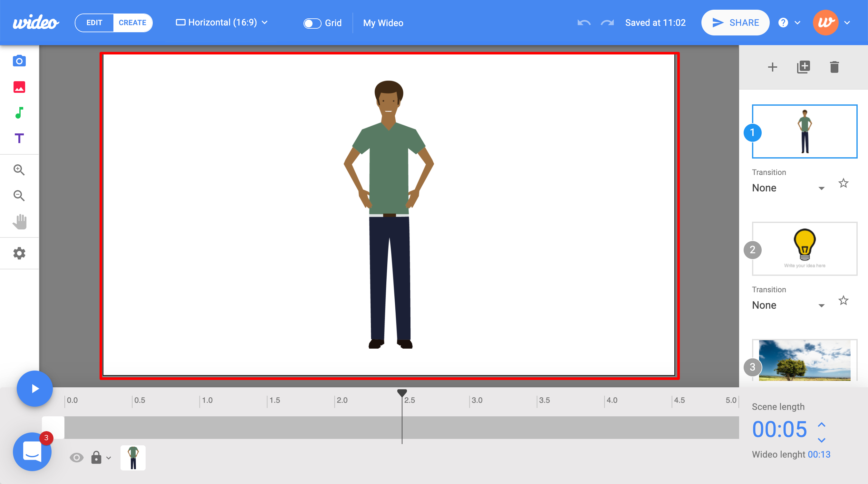Open the camera scenes tool

(19, 61)
